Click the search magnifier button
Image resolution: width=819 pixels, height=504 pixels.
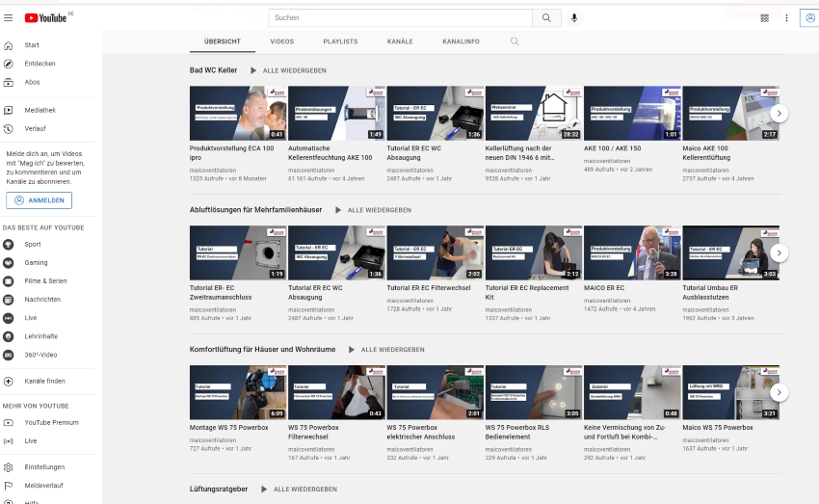(546, 17)
